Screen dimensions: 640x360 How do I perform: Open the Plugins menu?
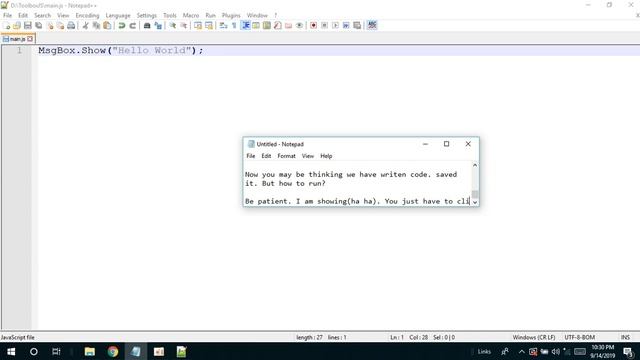(231, 16)
